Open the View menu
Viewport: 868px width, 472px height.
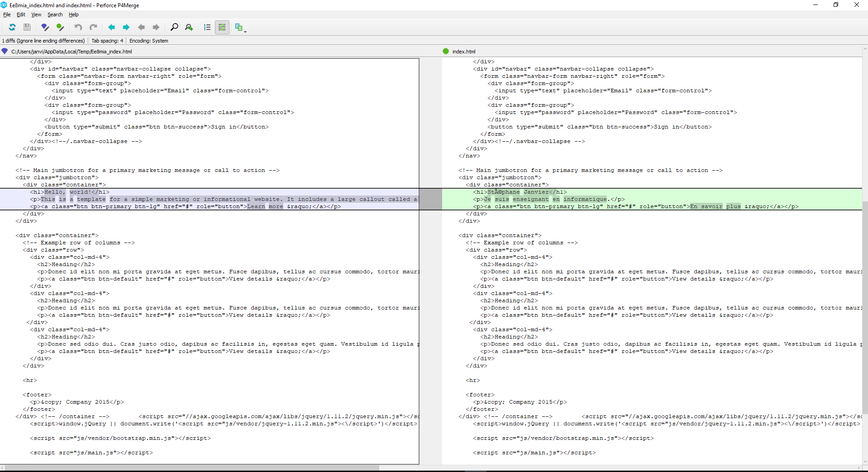pos(36,14)
